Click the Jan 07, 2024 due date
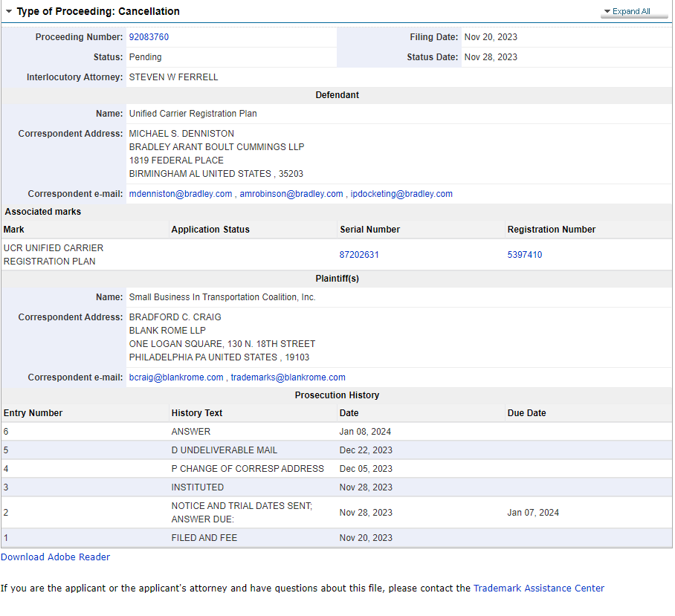 pyautogui.click(x=533, y=512)
